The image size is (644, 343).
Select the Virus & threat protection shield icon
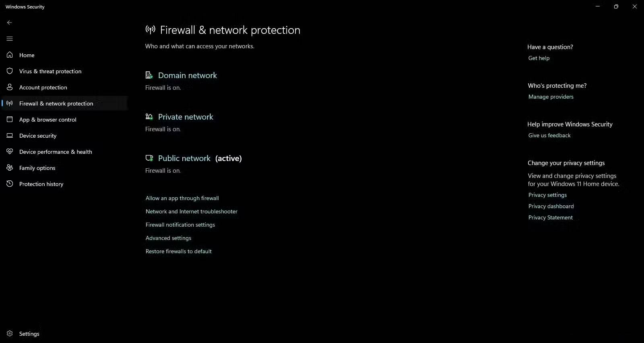pos(10,71)
